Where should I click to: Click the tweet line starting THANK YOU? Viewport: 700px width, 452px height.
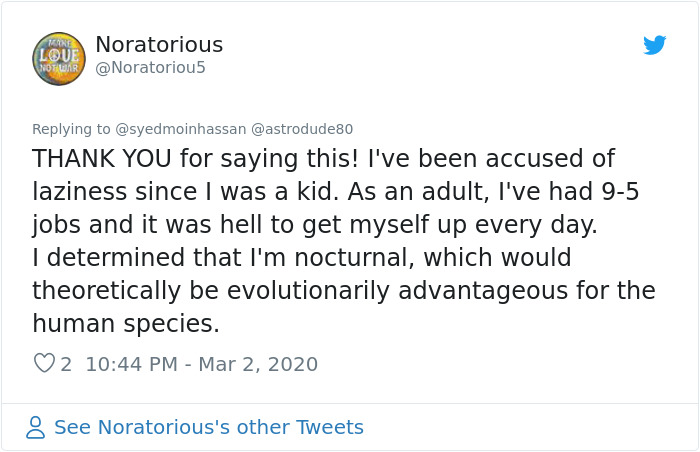(324, 159)
